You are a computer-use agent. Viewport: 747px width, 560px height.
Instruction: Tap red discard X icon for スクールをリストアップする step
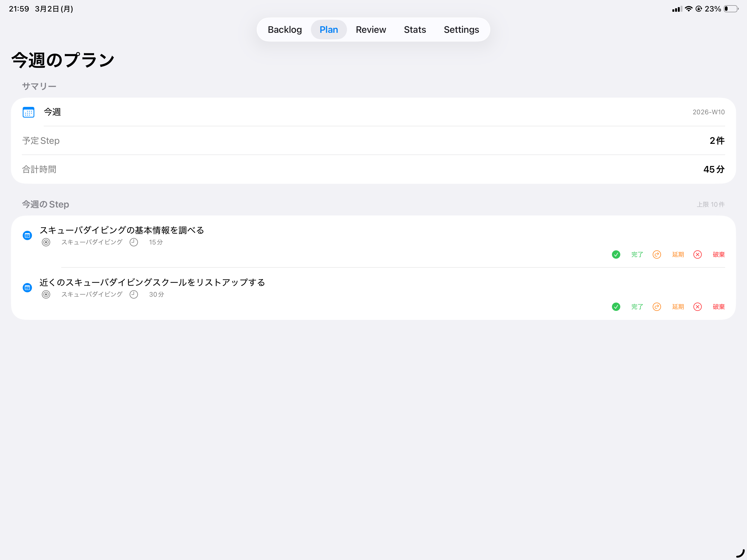pyautogui.click(x=697, y=307)
